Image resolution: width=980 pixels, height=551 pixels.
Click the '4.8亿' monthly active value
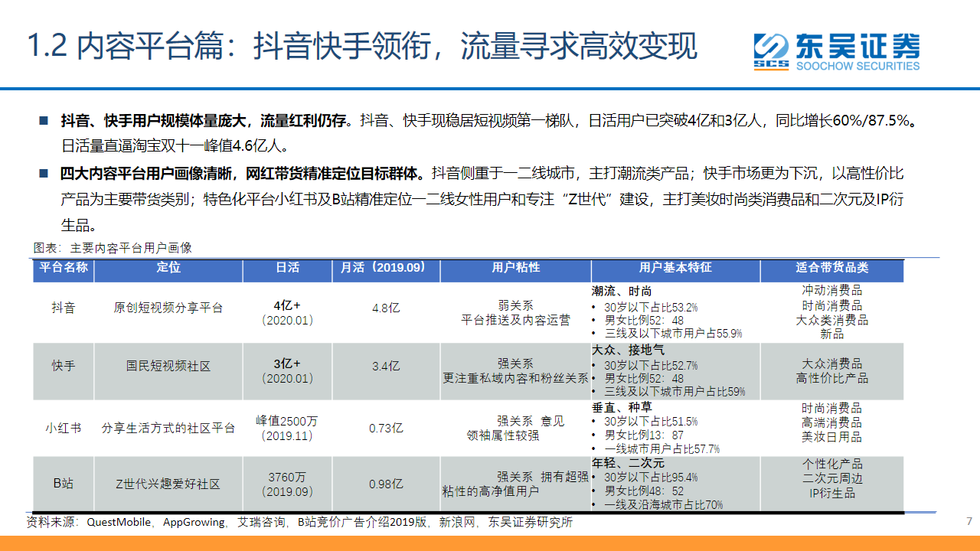pyautogui.click(x=386, y=308)
